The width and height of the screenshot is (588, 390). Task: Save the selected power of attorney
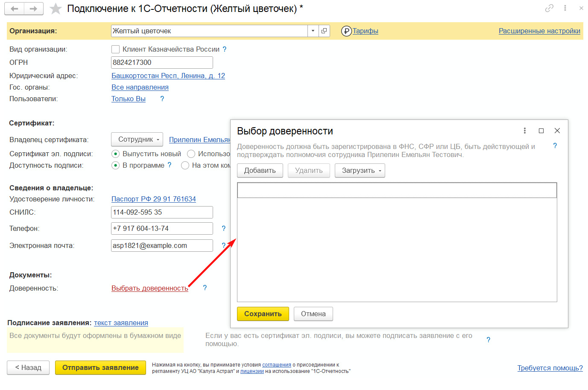pyautogui.click(x=263, y=314)
